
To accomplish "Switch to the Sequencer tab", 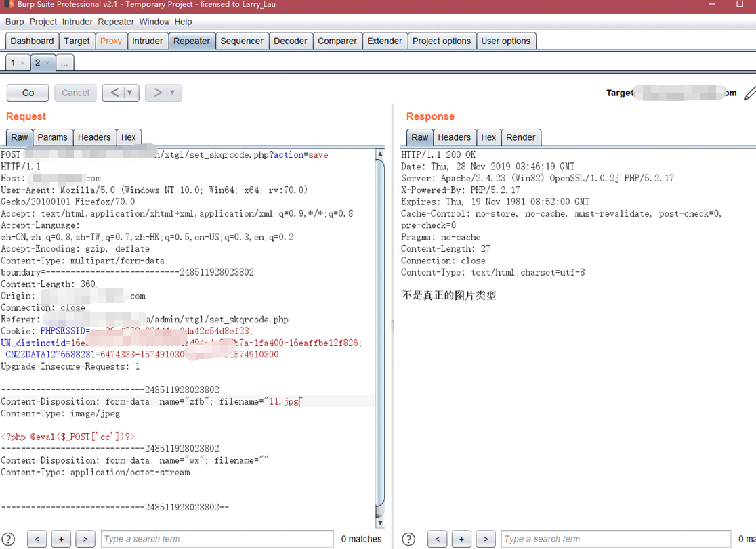I will coord(242,41).
